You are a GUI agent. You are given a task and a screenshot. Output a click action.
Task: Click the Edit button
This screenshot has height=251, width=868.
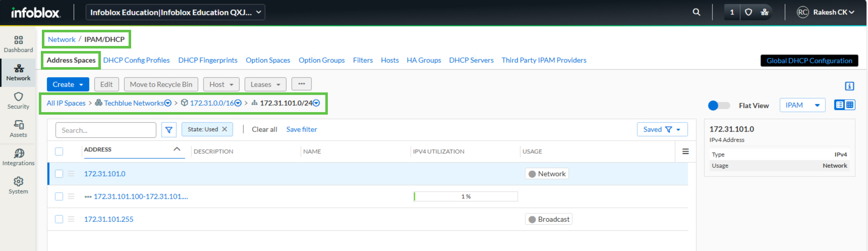click(106, 84)
